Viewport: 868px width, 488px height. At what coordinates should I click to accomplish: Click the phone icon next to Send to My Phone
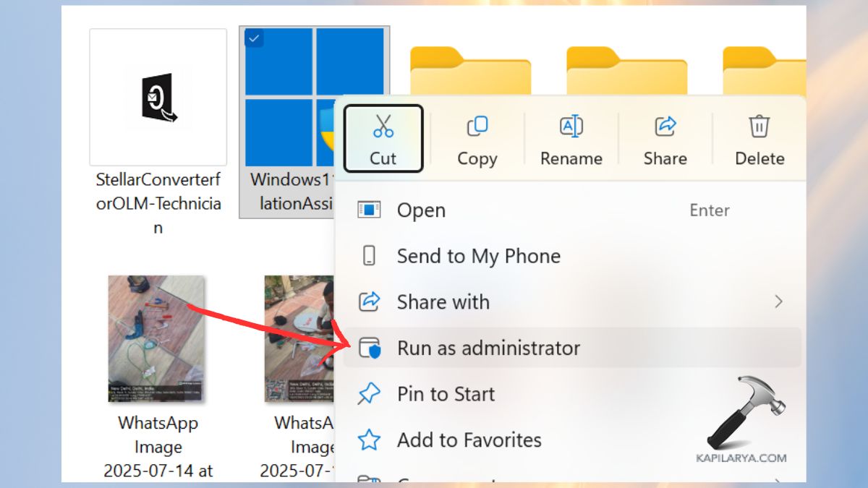[x=370, y=256]
